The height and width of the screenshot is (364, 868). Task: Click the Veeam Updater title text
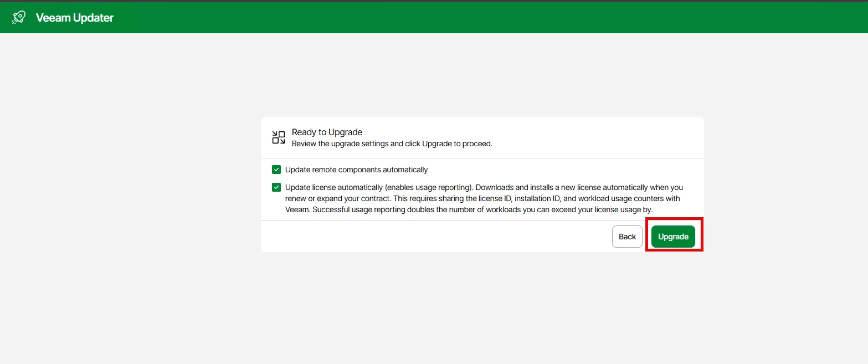coord(75,18)
